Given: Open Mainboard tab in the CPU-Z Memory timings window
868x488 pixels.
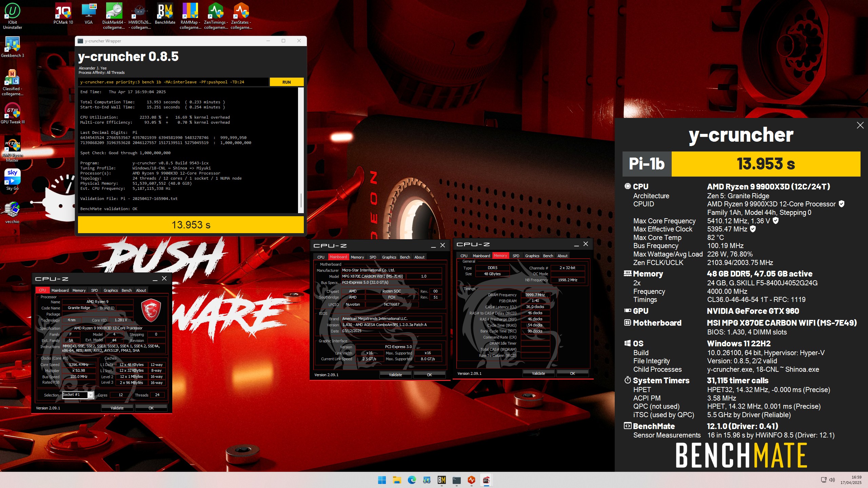Looking at the screenshot, I should (481, 256).
